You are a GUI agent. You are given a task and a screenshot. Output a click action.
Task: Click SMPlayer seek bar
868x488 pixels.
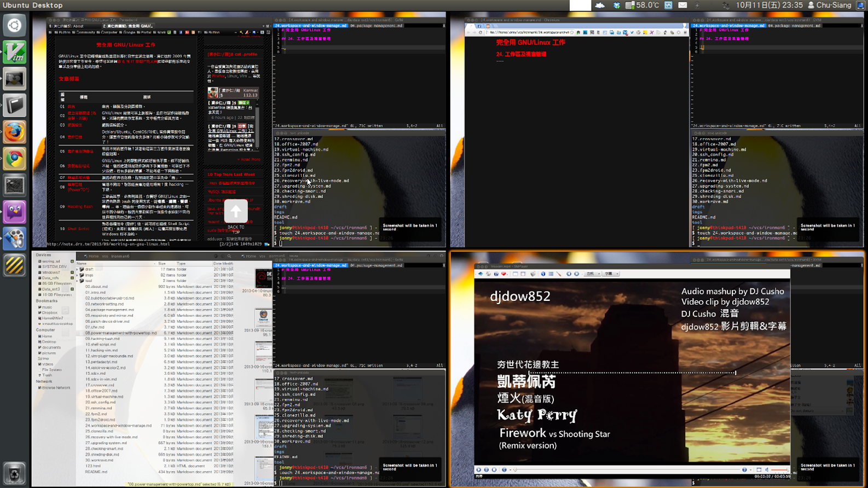627,469
